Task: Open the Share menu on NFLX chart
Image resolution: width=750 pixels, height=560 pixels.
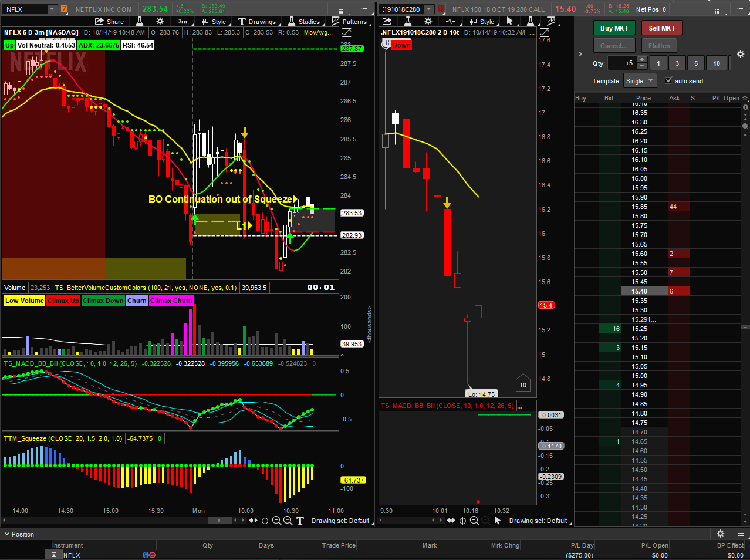Action: pos(109,22)
